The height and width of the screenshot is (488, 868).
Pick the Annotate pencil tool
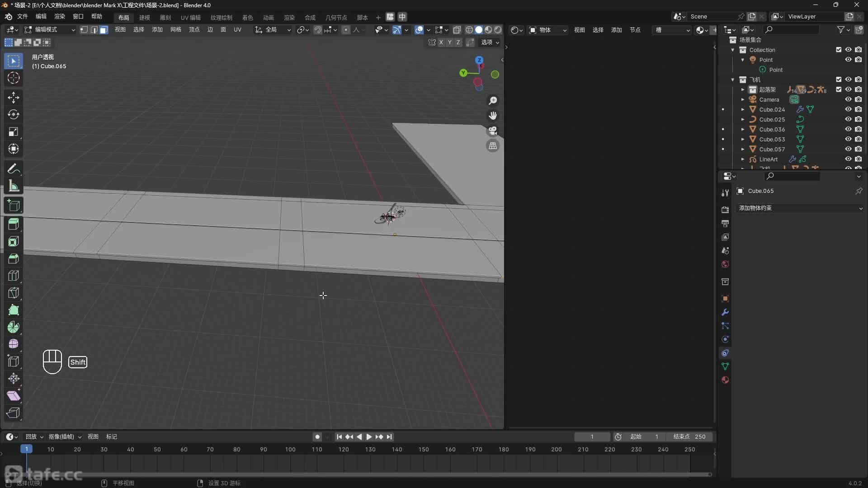pyautogui.click(x=14, y=169)
